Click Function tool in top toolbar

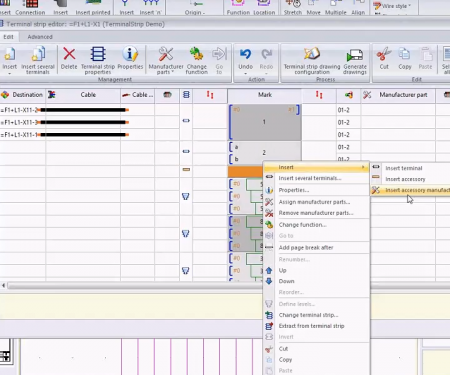click(238, 7)
